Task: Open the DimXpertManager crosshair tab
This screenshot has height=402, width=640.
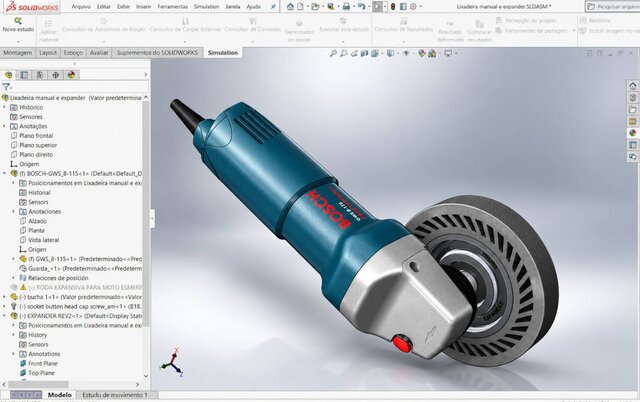Action: coord(56,75)
